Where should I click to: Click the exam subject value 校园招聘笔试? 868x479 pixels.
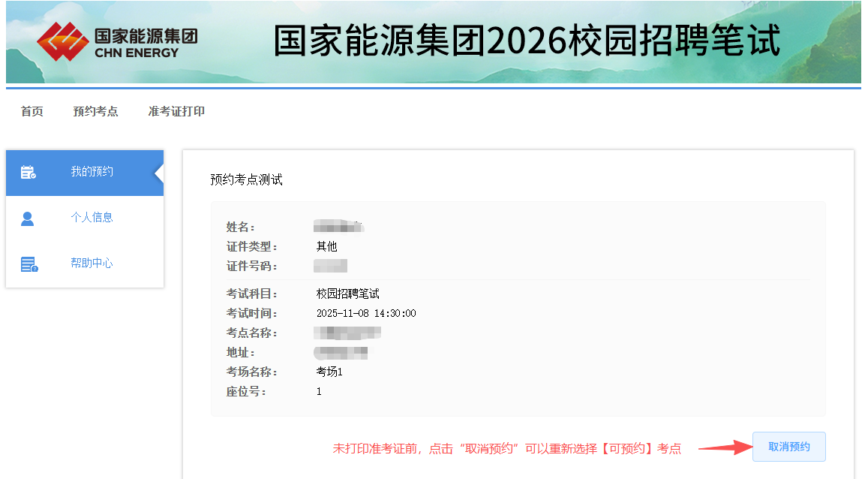point(347,294)
